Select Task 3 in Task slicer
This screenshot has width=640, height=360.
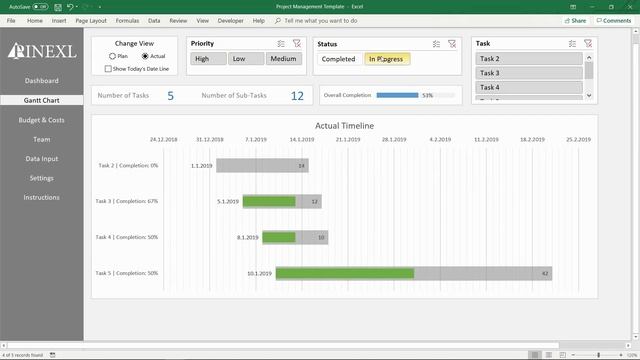coord(529,73)
